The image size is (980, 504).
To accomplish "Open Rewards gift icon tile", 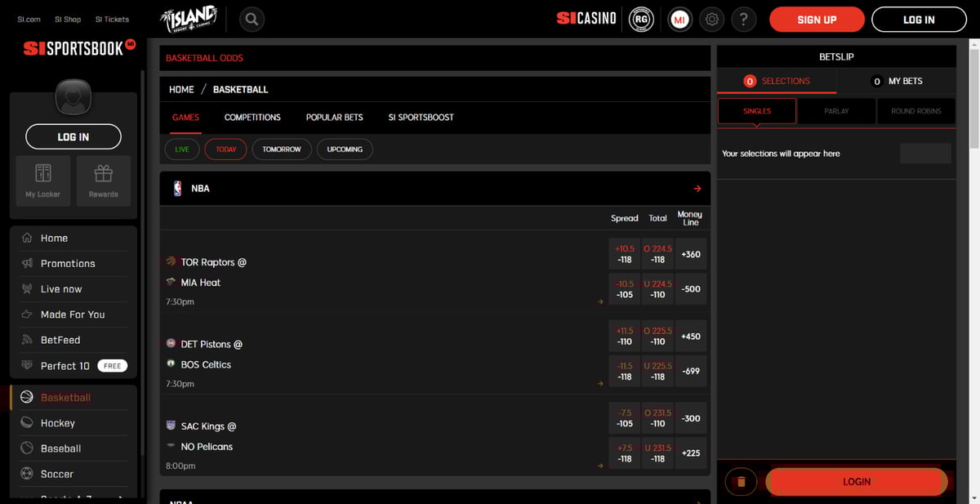I will pos(103,180).
